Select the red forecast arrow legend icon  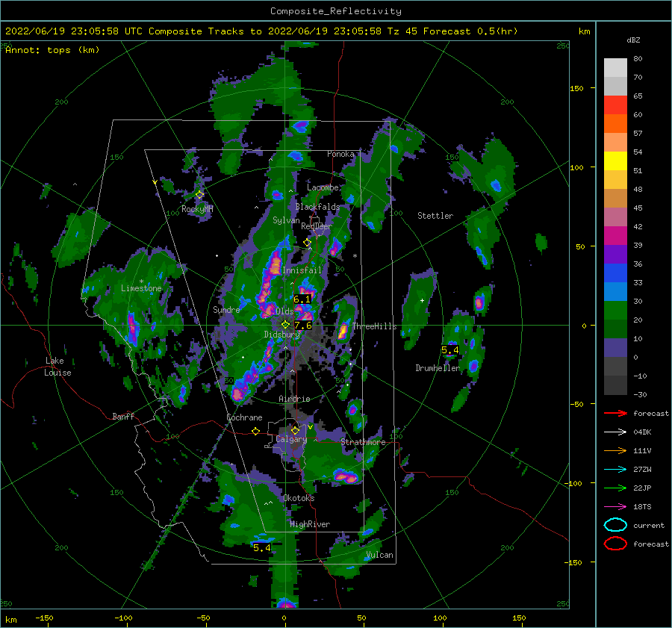tap(615, 413)
